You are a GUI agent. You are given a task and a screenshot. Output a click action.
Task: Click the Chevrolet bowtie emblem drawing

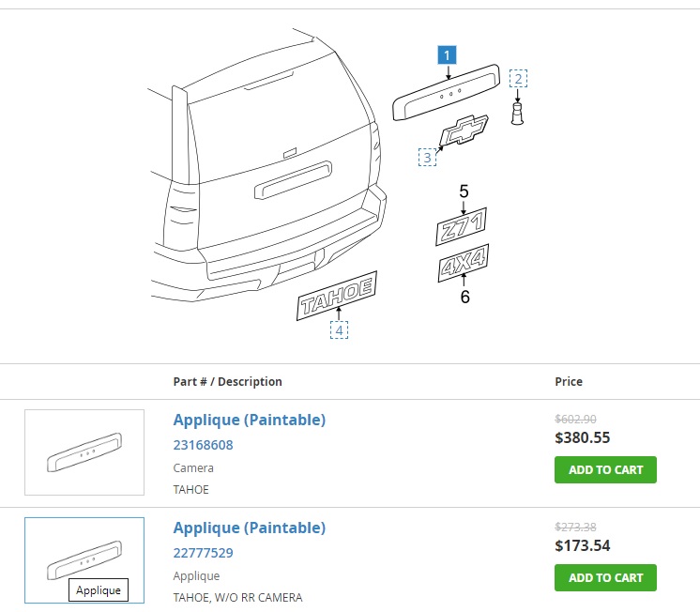(464, 130)
